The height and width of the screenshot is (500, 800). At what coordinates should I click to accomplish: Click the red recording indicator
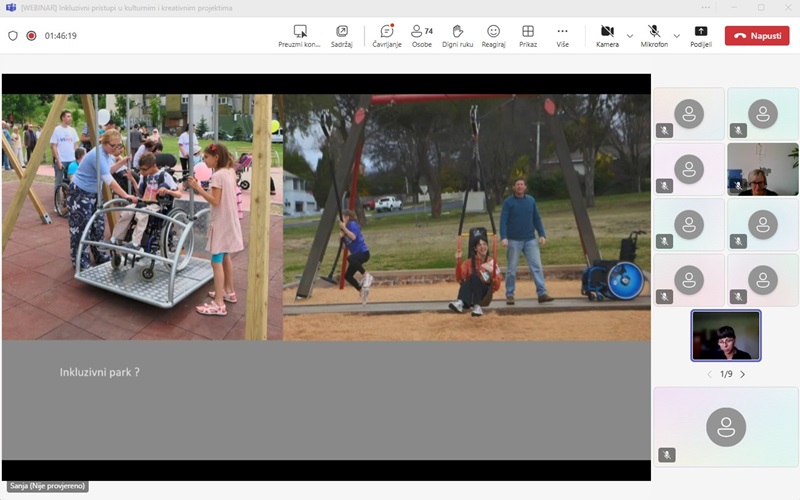pyautogui.click(x=31, y=36)
